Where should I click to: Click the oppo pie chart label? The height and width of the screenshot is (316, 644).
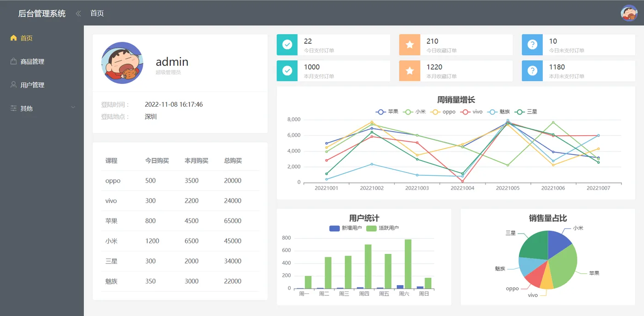(512, 289)
